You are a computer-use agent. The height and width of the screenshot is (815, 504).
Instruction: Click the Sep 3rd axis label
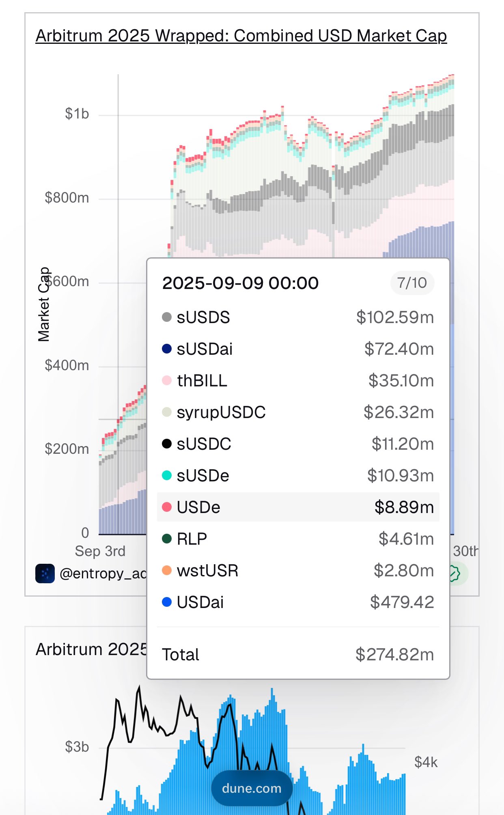tap(100, 551)
